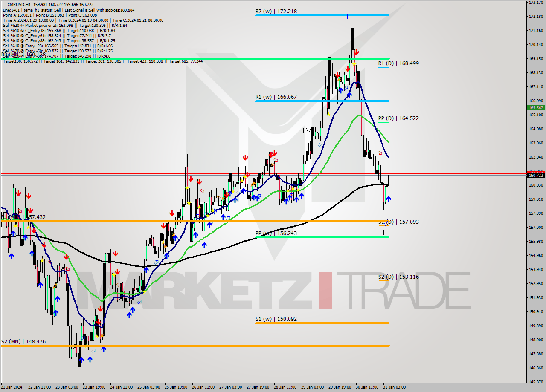The height and width of the screenshot is (392, 546).
Task: Click the 21 Jan 2024 time label
Action: click(x=12, y=387)
